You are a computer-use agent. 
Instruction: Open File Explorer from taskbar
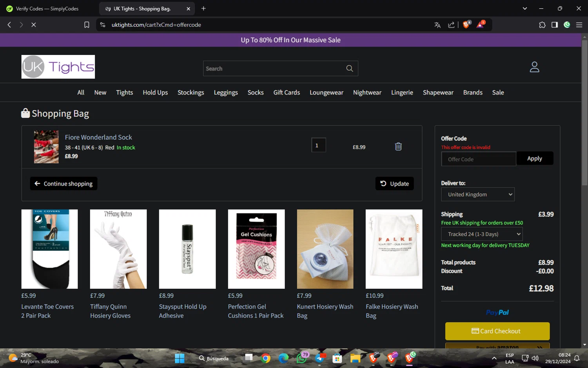[x=355, y=358]
